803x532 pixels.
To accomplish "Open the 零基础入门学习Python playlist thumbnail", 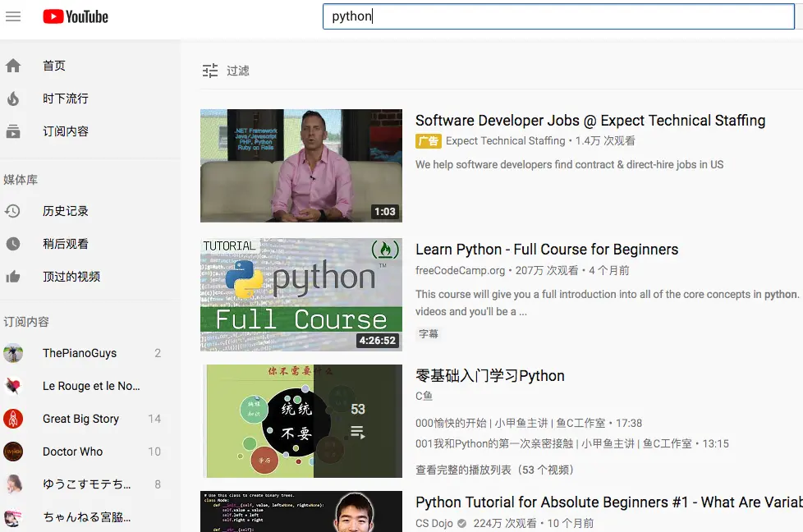I will [301, 421].
